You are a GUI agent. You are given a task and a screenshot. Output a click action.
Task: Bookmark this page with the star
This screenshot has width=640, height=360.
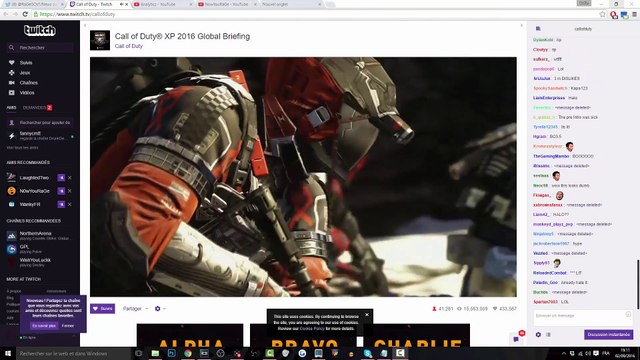coord(602,14)
